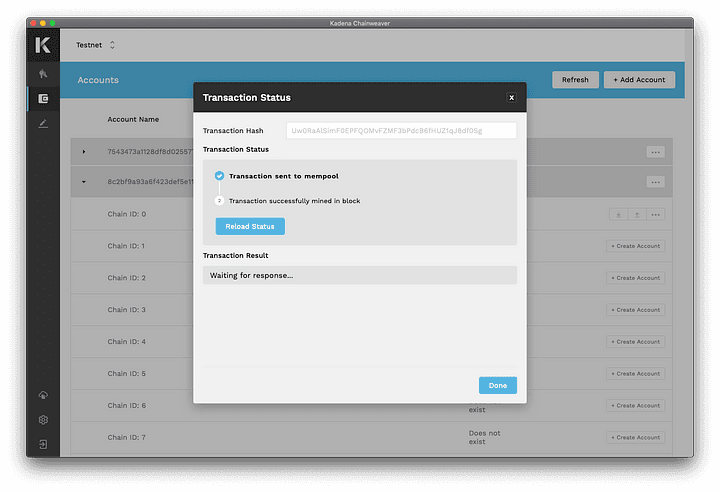Expand account 7543473a1128df8d row
Image resolution: width=720 pixels, height=492 pixels.
[84, 152]
